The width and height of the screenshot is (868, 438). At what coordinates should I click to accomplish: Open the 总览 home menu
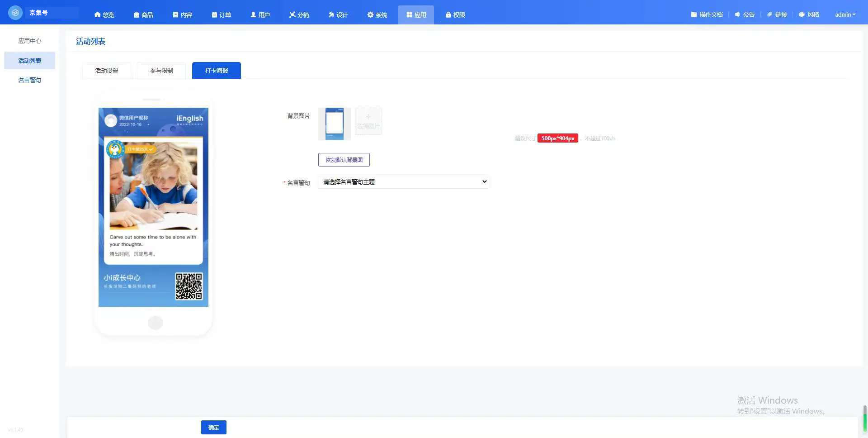point(104,15)
